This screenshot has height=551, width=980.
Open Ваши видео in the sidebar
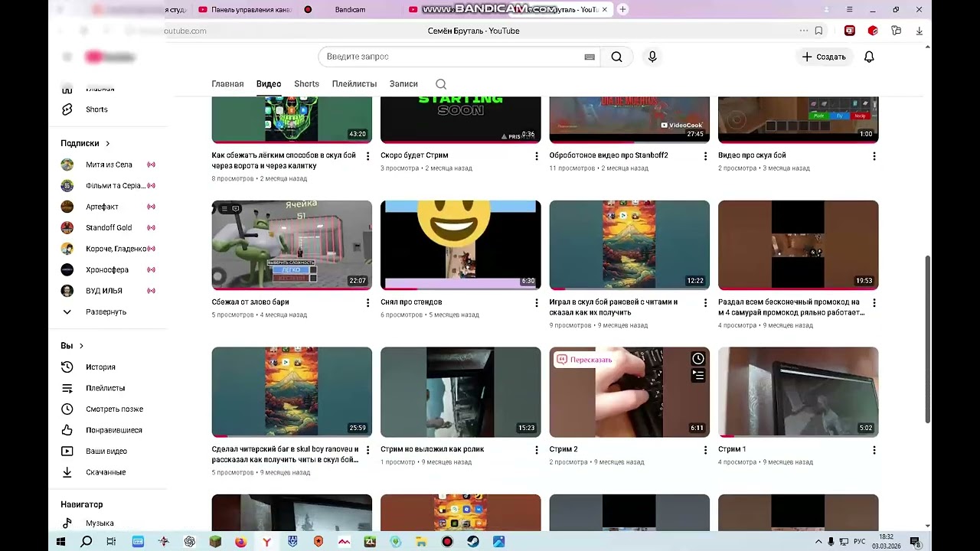(106, 452)
